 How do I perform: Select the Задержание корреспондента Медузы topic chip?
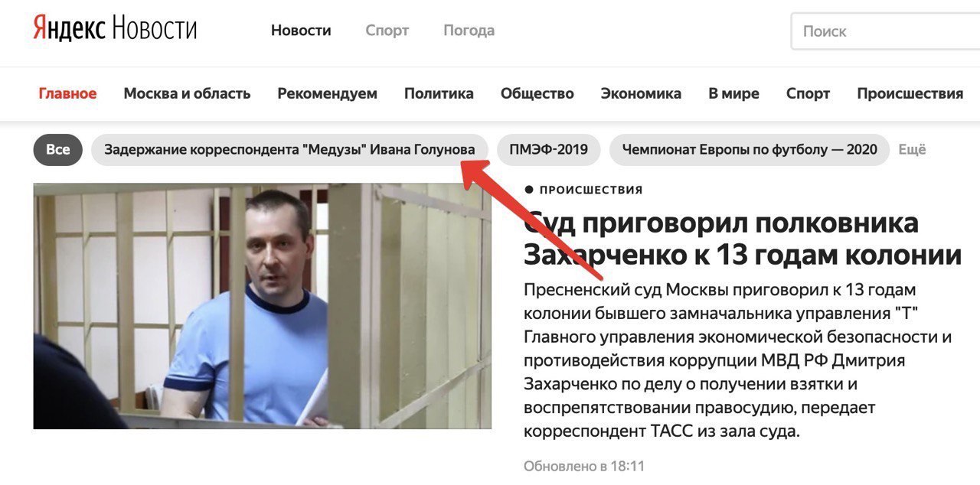289,150
